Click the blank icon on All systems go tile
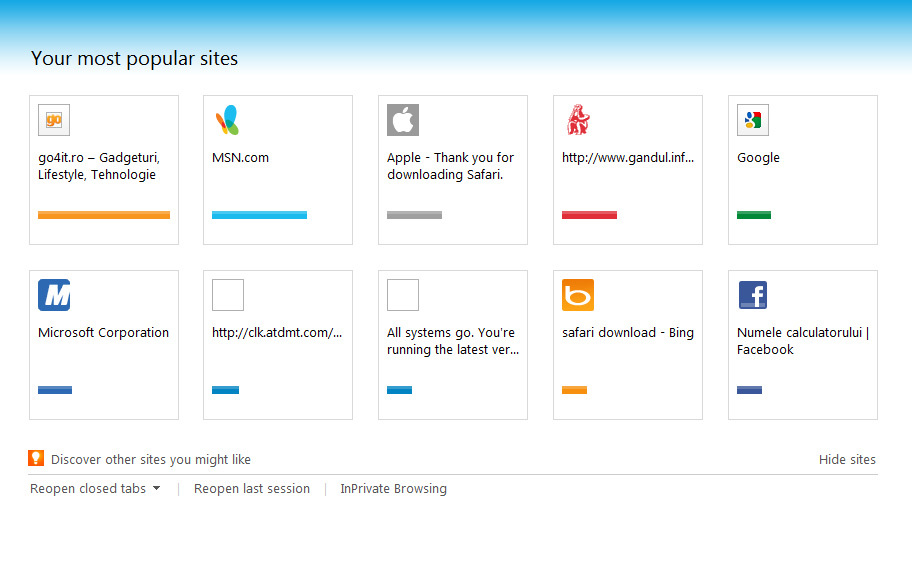 (403, 295)
